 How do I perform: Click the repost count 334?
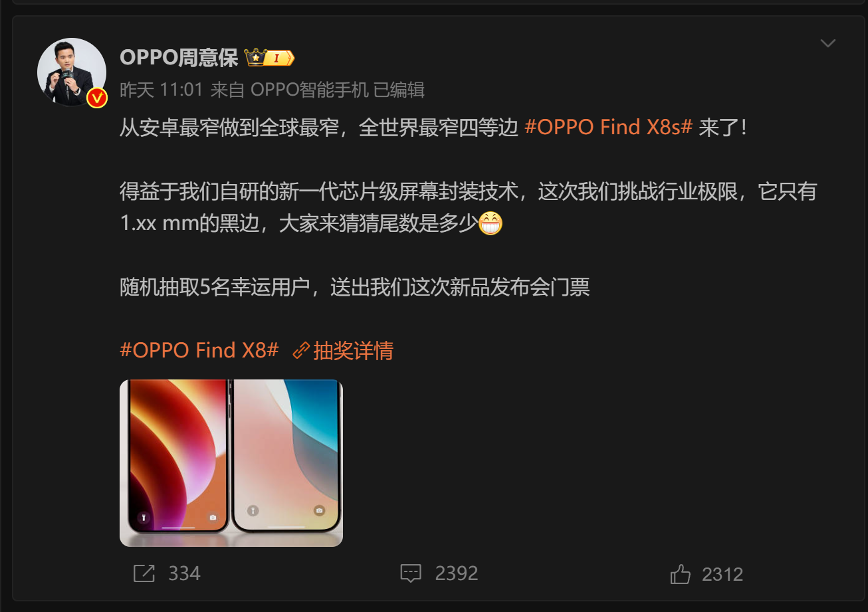pyautogui.click(x=184, y=573)
